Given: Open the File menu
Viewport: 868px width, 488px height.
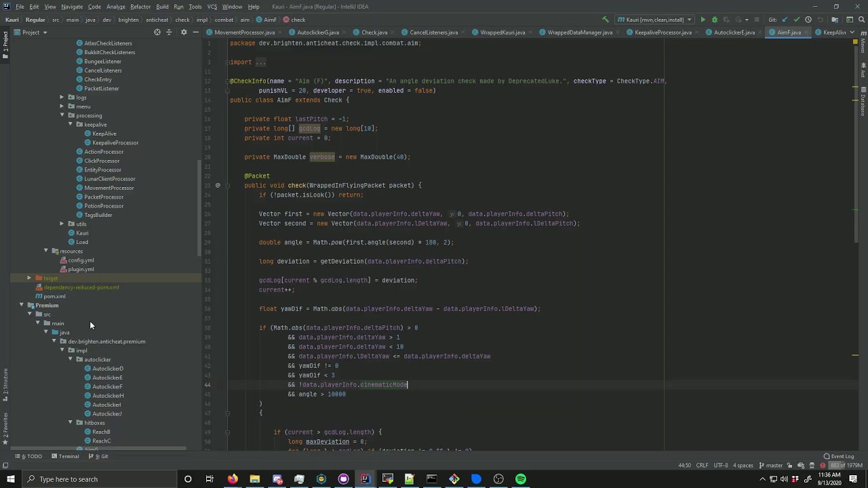Looking at the screenshot, I should tap(20, 7).
